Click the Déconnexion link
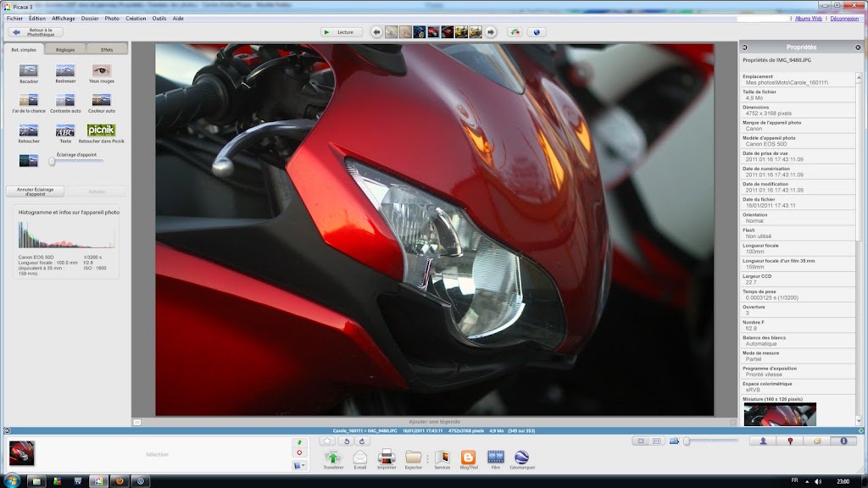The image size is (868, 488). coord(844,19)
